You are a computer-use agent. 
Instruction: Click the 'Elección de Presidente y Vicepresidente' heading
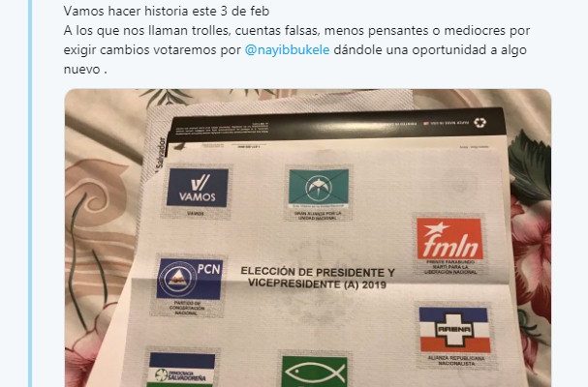[x=318, y=278]
